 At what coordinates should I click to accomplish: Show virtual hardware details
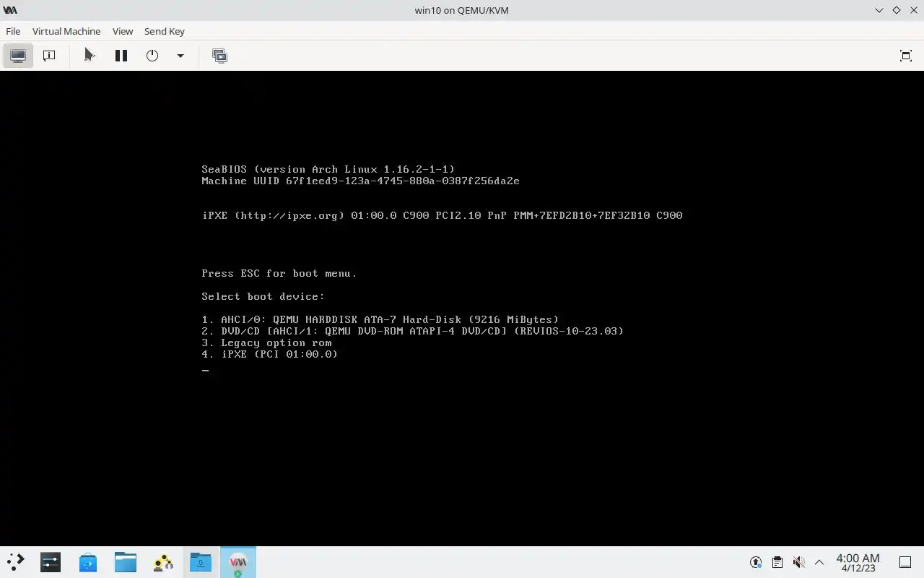pyautogui.click(x=49, y=56)
